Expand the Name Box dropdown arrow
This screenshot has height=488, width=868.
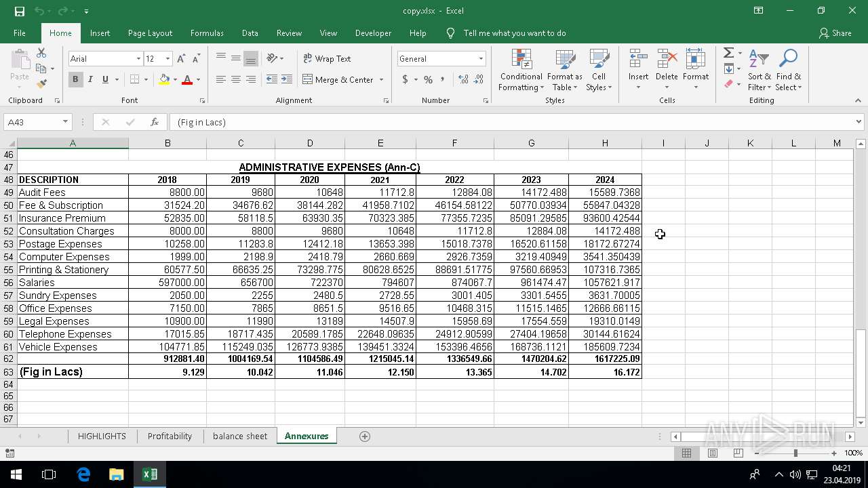pos(65,122)
